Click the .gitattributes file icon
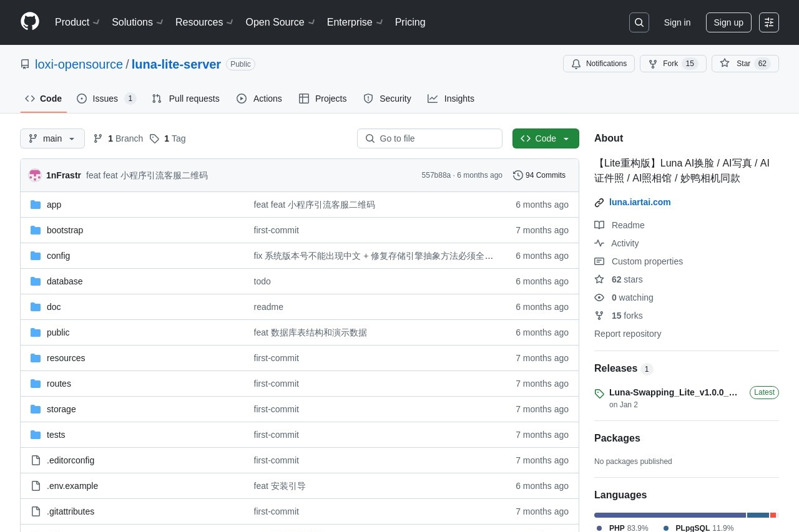799x532 pixels. [36, 511]
